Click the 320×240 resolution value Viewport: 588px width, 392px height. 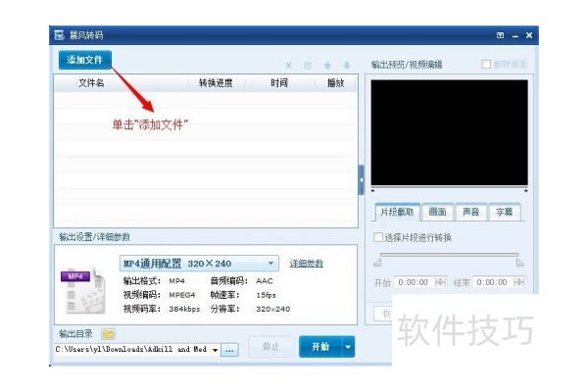pos(273,309)
